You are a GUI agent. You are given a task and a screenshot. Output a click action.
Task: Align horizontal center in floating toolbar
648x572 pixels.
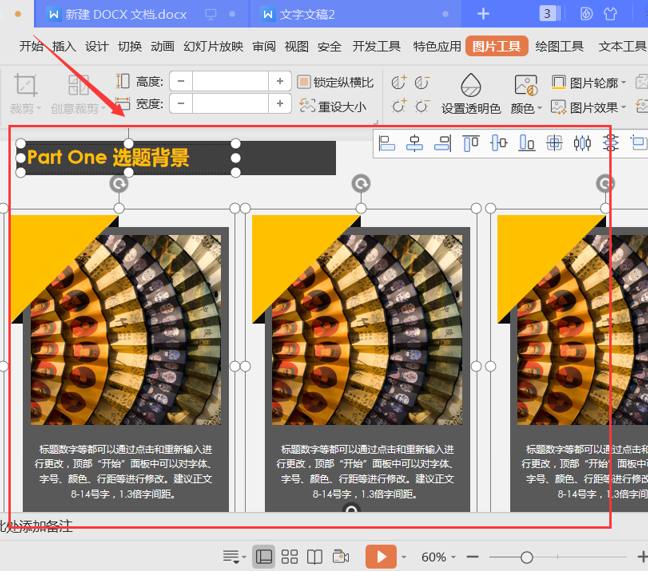(415, 143)
